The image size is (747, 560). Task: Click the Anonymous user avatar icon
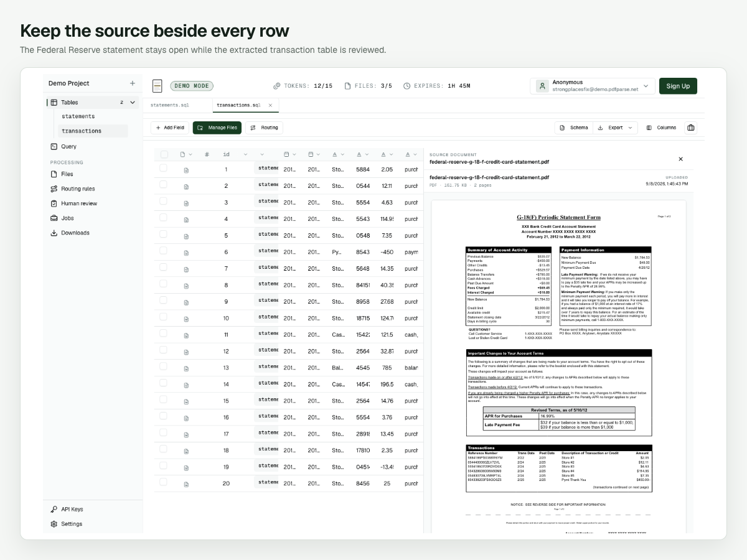[x=543, y=86]
